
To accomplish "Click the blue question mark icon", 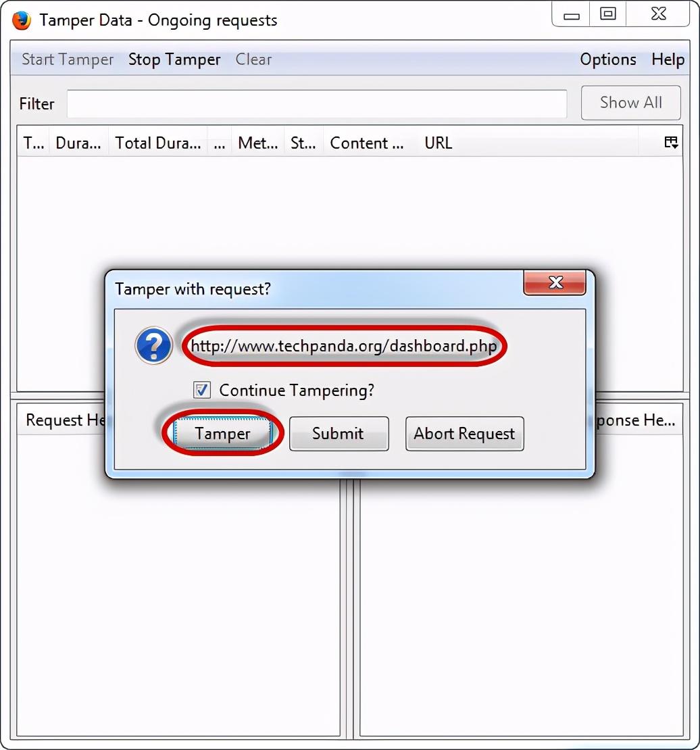I will (x=153, y=345).
